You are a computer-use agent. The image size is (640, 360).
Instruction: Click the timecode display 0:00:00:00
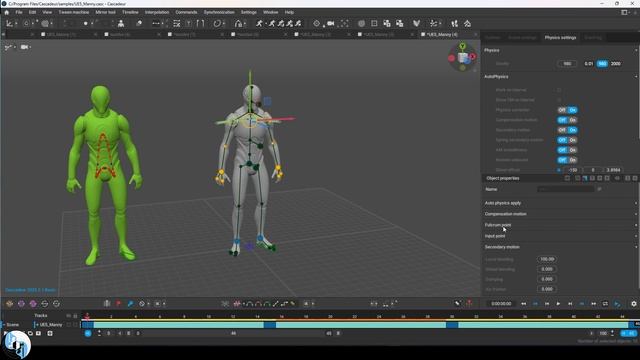[x=501, y=304]
